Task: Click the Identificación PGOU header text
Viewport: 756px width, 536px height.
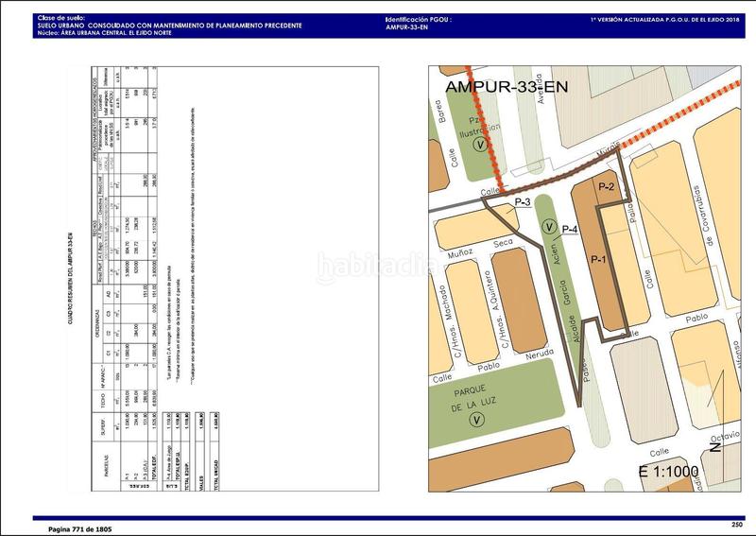Action: [419, 19]
